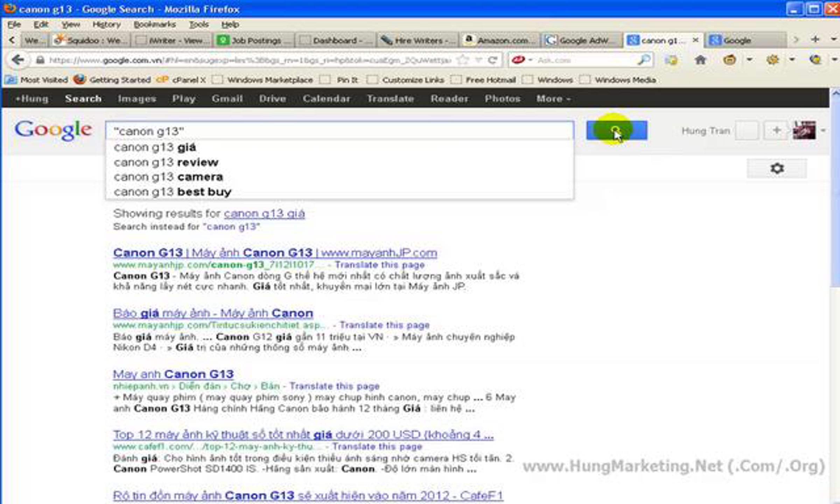Viewport: 840px width, 504px height.
Task: Switch to the Dashboard tab
Action: [x=336, y=40]
